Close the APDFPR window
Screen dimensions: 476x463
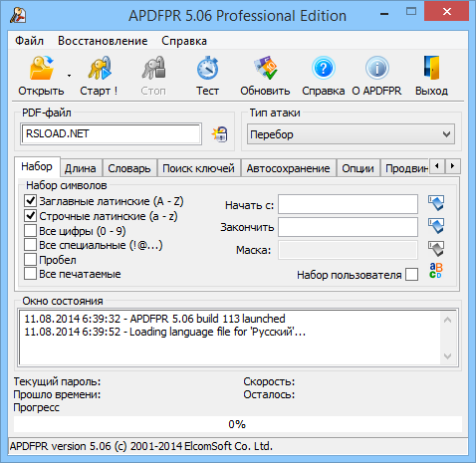pyautogui.click(x=447, y=11)
